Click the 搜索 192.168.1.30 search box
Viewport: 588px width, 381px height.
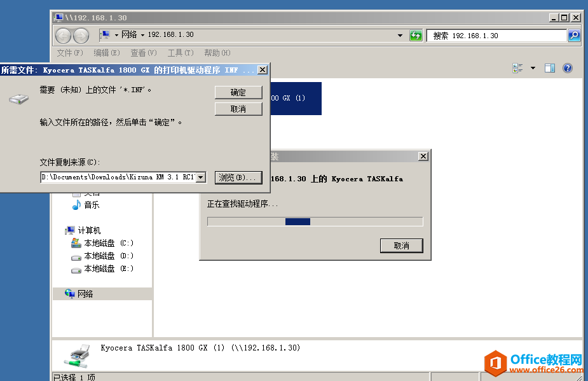tap(496, 36)
